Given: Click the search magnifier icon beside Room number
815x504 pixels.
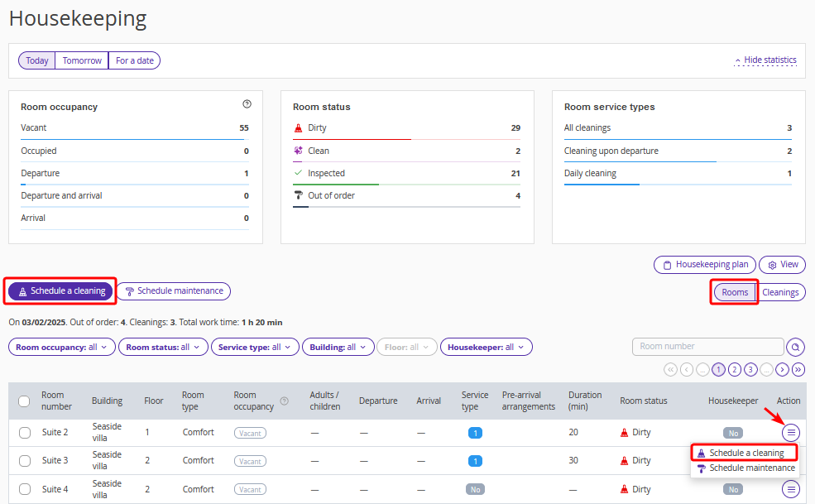Looking at the screenshot, I should (795, 347).
